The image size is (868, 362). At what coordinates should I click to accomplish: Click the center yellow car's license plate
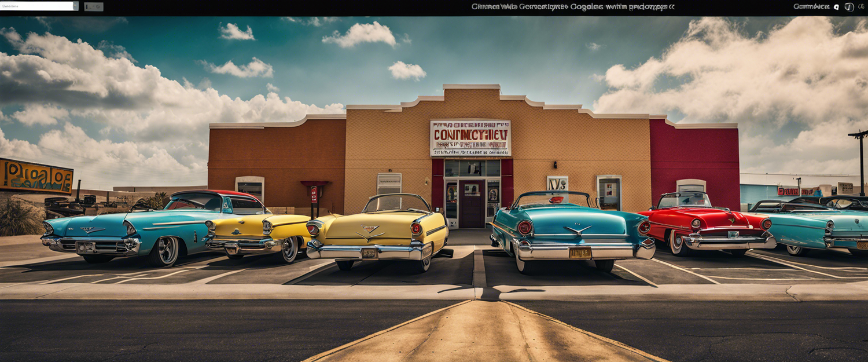pos(369,253)
